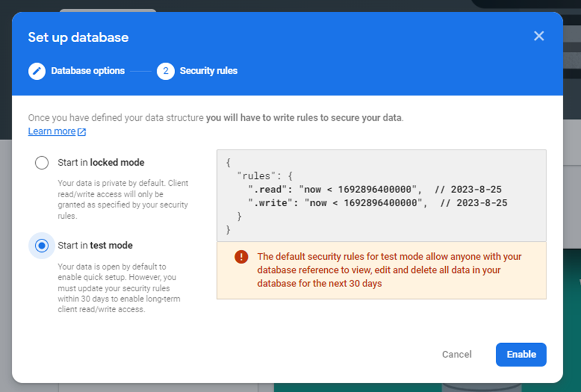Click the locked mode description text
The image size is (581, 392).
click(x=123, y=200)
